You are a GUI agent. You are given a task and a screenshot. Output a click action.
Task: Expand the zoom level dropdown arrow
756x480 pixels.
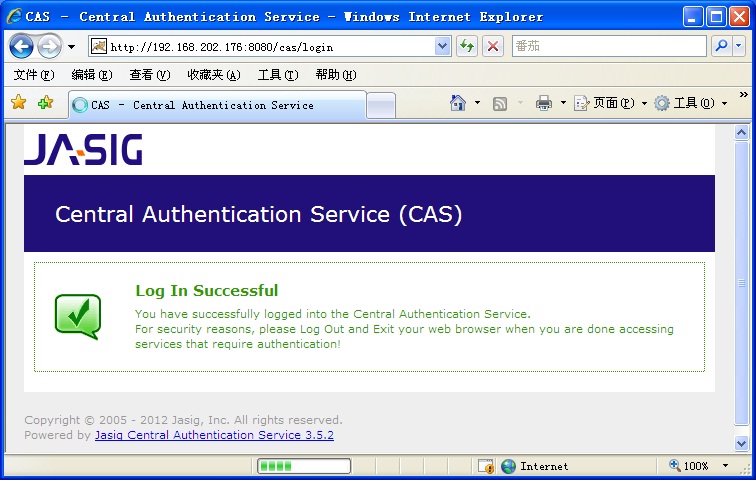coord(725,466)
